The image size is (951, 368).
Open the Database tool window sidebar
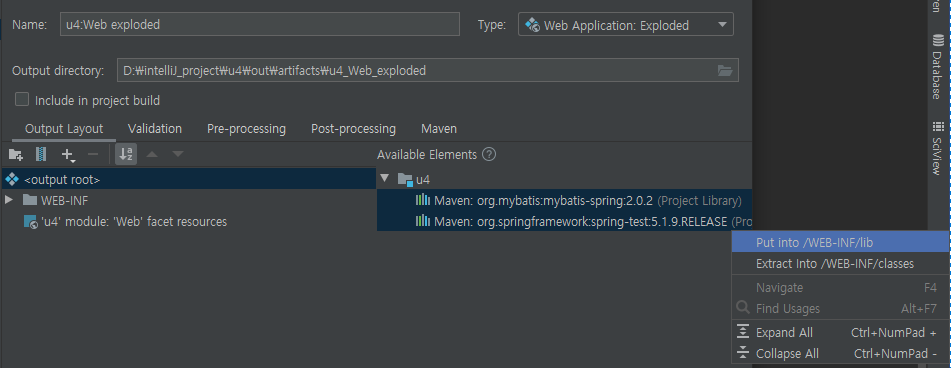938,67
